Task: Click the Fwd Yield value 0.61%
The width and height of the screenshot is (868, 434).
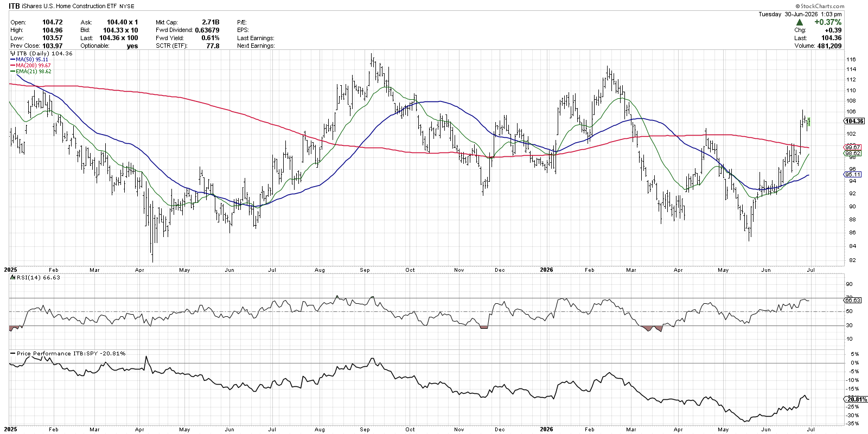Action: tap(210, 38)
